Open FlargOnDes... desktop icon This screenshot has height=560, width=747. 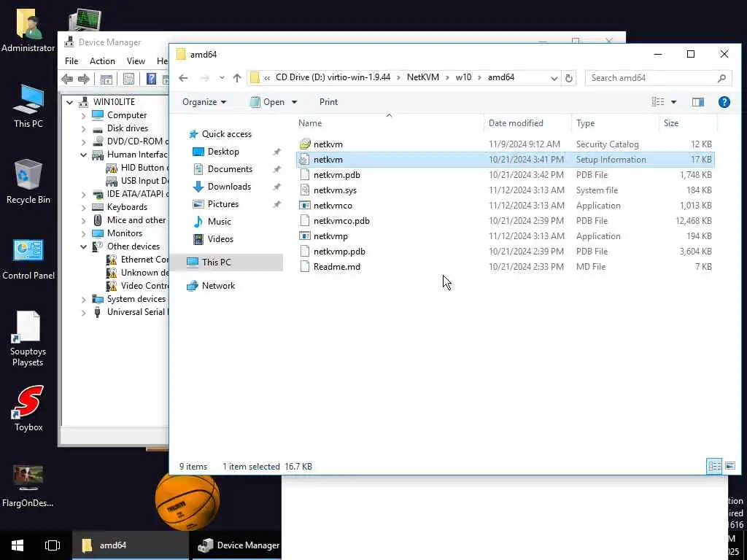[28, 486]
